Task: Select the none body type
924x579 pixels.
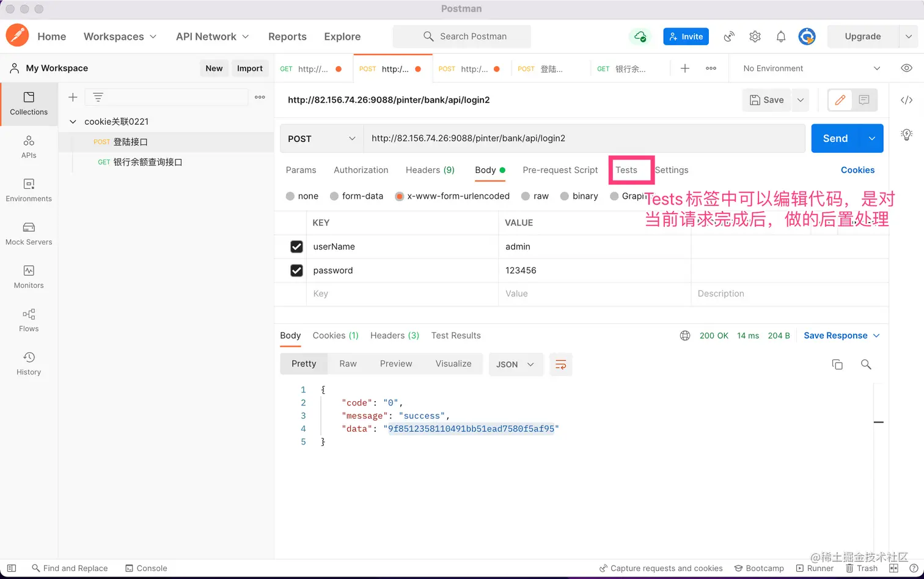Action: 290,196
